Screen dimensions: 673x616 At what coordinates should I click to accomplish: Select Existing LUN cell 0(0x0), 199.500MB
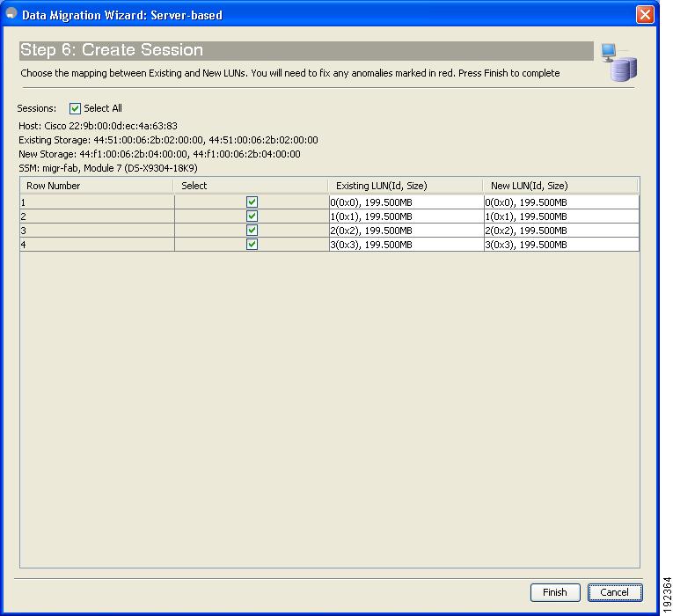coord(406,202)
